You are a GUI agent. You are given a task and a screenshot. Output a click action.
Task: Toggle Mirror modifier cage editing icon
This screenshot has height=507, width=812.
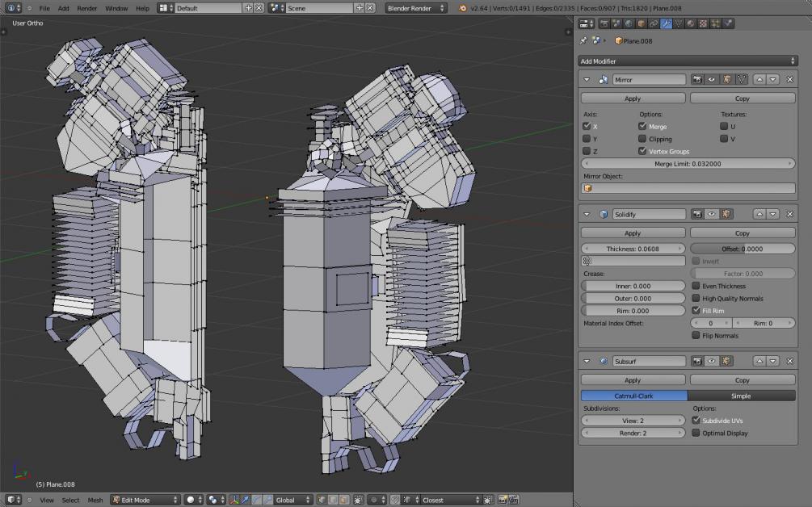[x=742, y=80]
